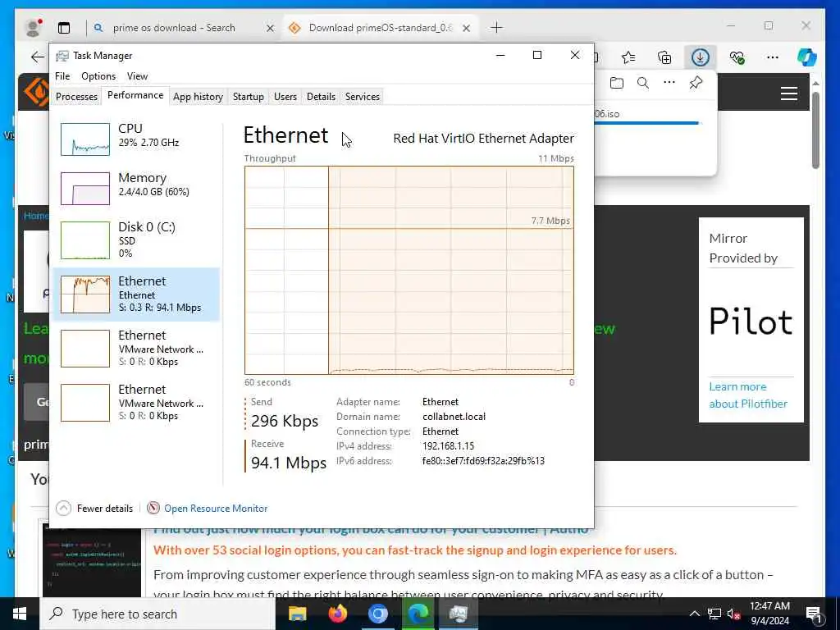Screen dimensions: 840x630
Task: Pin the Downloads flyout
Action: [x=696, y=83]
